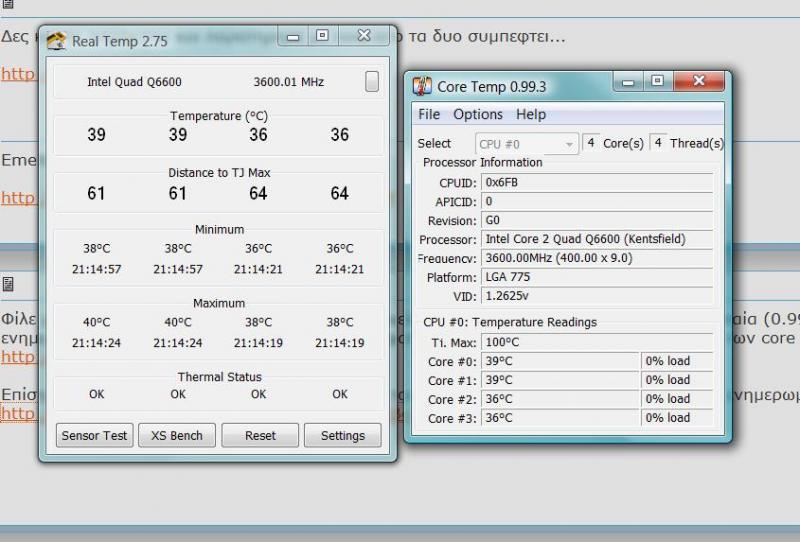
Task: Click the first core temperature reading 39
Action: 96,135
